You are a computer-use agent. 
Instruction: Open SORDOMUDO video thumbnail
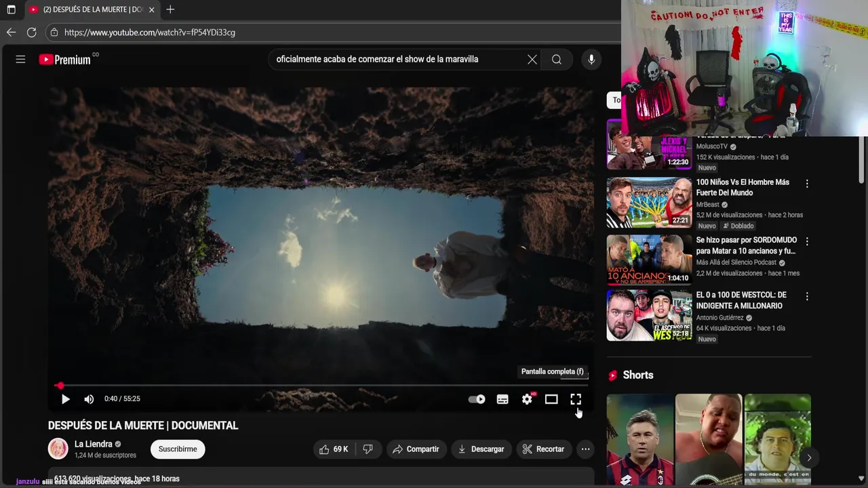coord(649,260)
